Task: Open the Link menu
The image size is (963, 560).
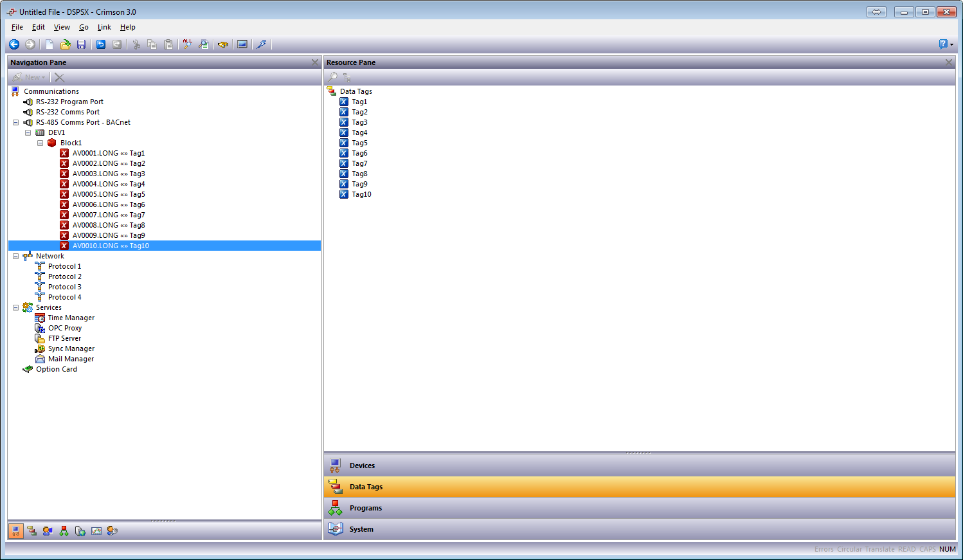Action: 104,27
